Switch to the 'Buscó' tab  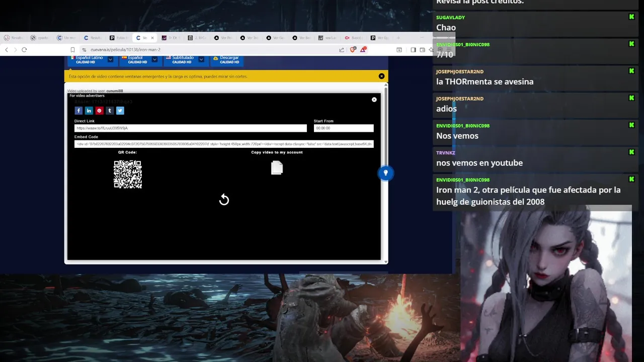pos(354,38)
